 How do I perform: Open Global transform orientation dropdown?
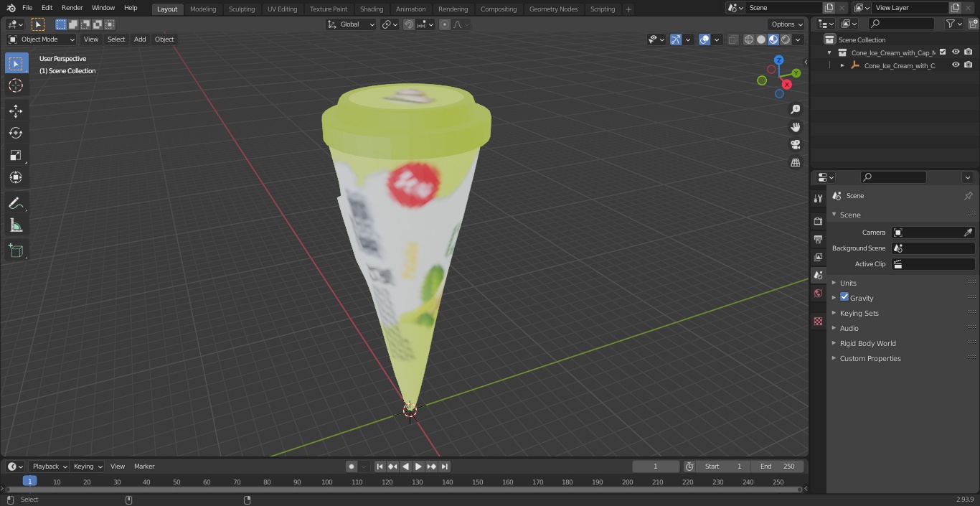[352, 24]
